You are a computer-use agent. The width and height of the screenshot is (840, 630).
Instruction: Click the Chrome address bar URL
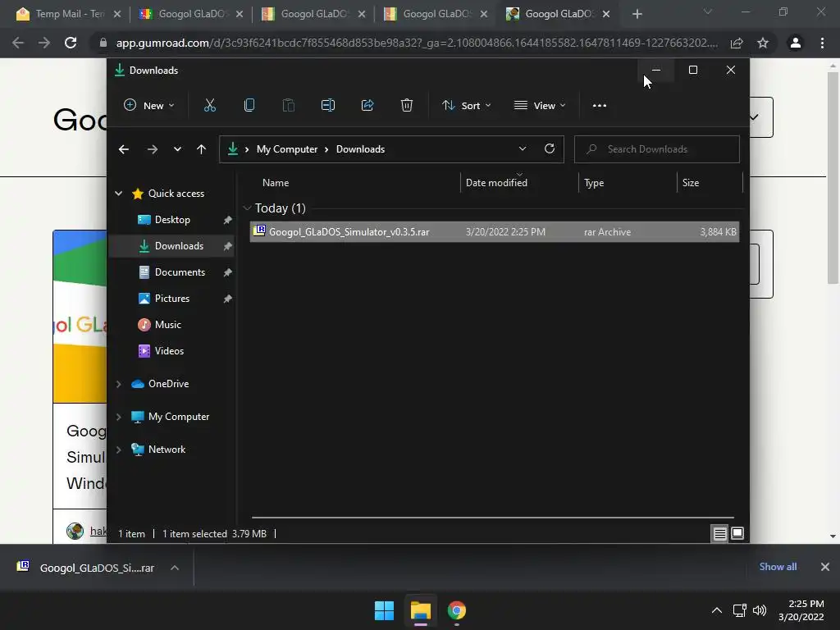point(417,43)
